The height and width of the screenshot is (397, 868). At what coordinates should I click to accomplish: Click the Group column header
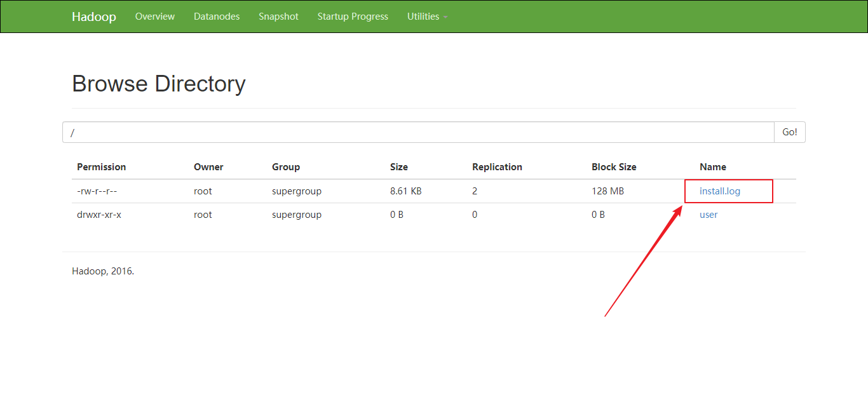click(286, 167)
